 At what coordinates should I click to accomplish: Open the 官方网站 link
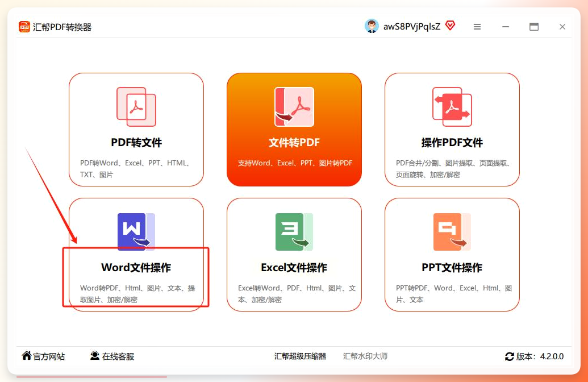click(49, 356)
